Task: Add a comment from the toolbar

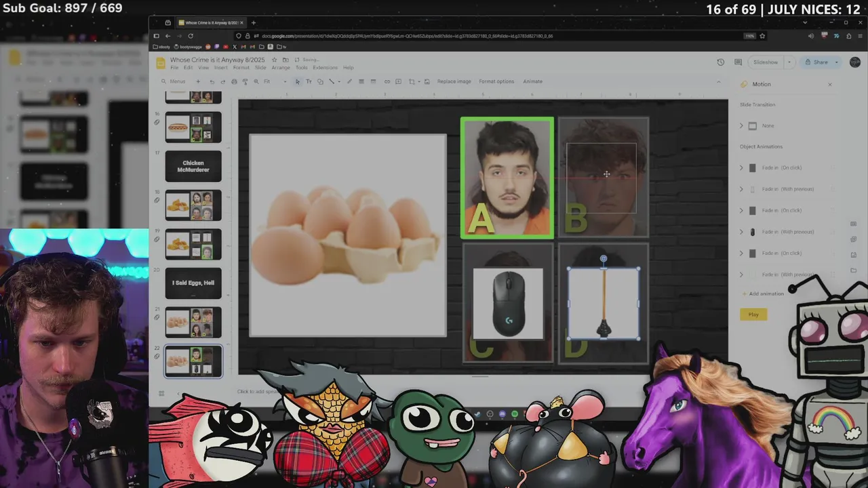Action: tap(398, 81)
